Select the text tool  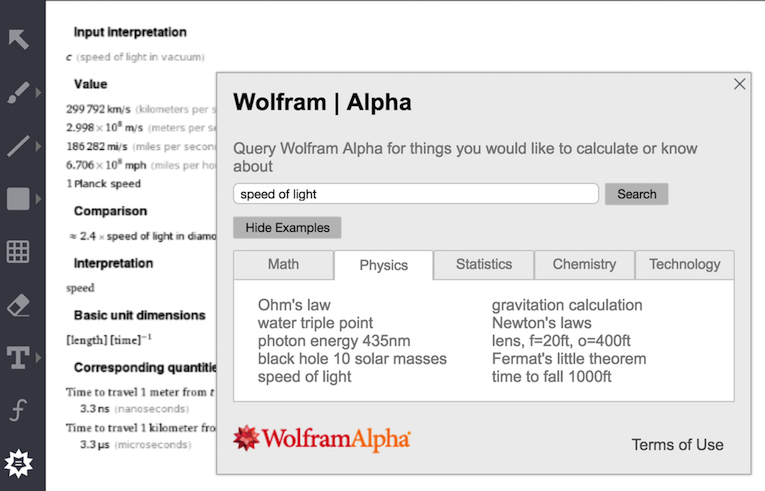[x=18, y=358]
